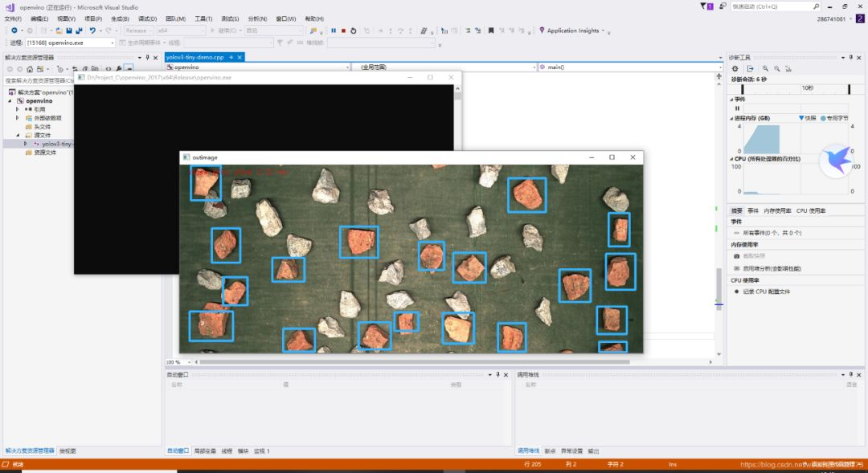This screenshot has width=868, height=473.
Task: Open notifications flag icon
Action: coord(706,6)
